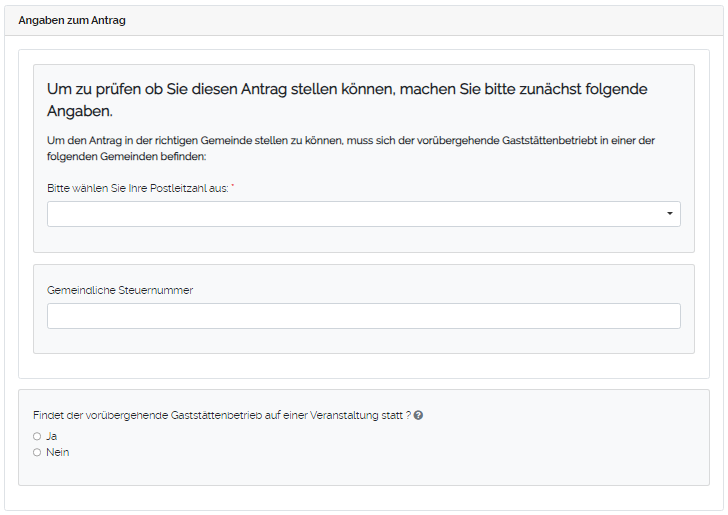The image size is (728, 515).
Task: Click the Postleitzahl dropdown caret arrow
Action: click(x=669, y=214)
